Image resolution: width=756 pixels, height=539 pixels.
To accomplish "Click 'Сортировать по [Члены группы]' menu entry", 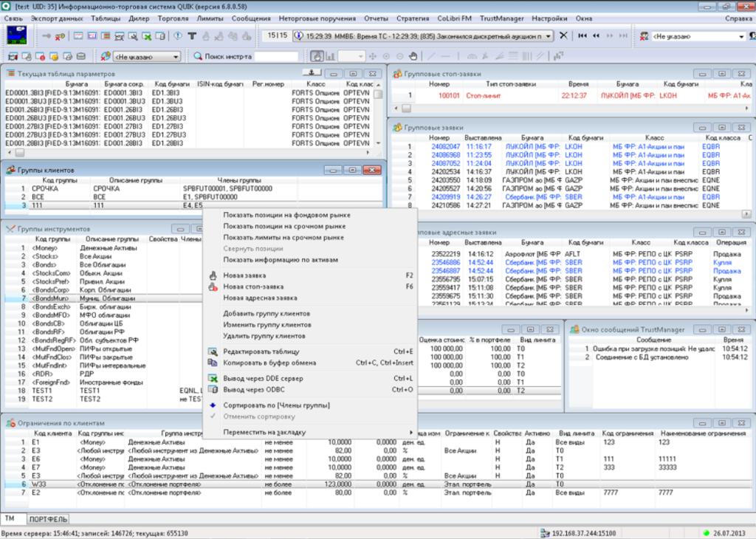I will (x=276, y=405).
